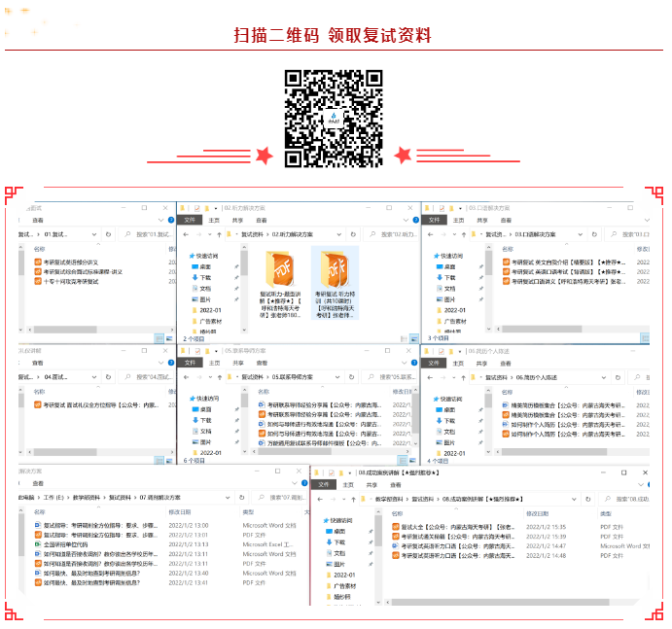Open the address bar dropdown in the 08.成功案例讲解 window
Screen dimensions: 672x629
574,499
